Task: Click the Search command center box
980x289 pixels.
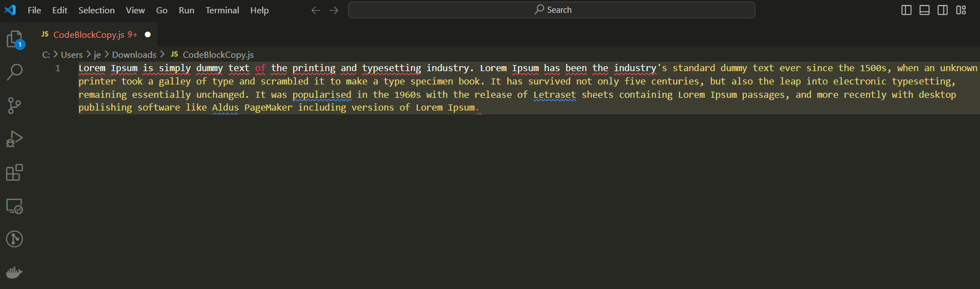Action: [551, 10]
